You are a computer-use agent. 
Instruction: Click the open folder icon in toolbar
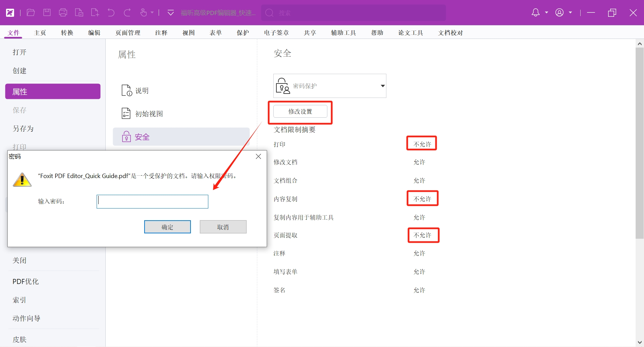(31, 13)
